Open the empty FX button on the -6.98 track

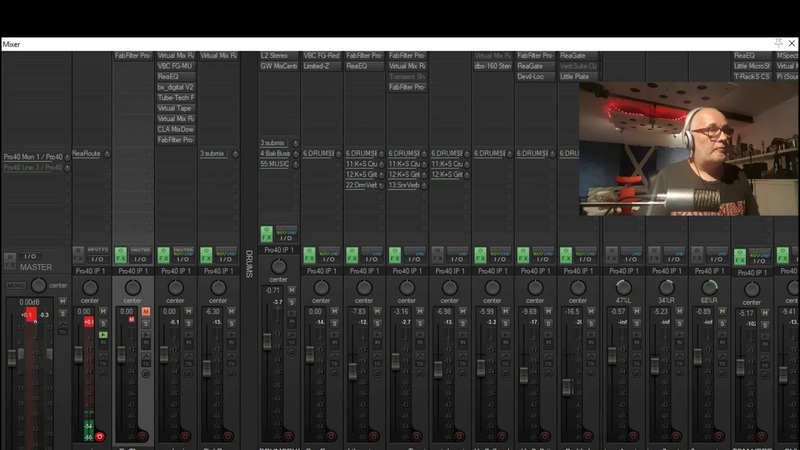437,256
